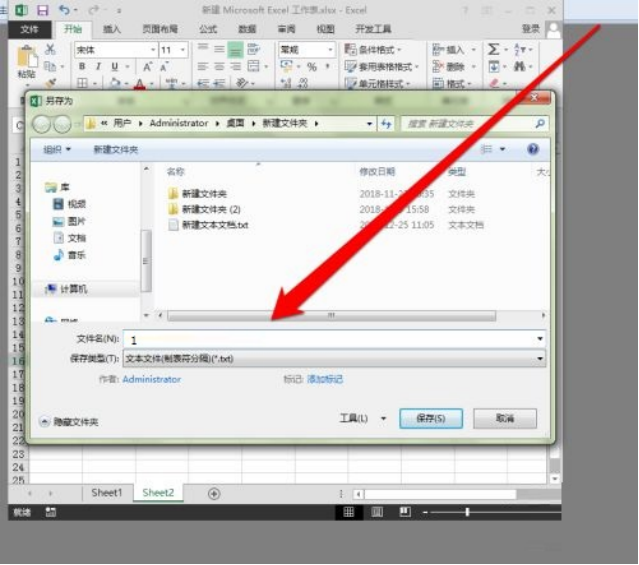The height and width of the screenshot is (565, 639).
Task: Click the add new sheet plus icon
Action: pos(214,494)
